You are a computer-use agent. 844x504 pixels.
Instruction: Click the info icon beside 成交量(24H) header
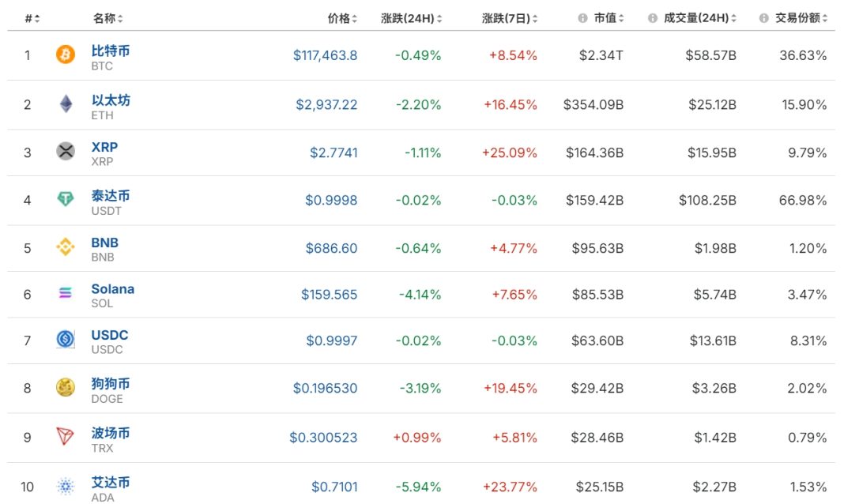653,18
